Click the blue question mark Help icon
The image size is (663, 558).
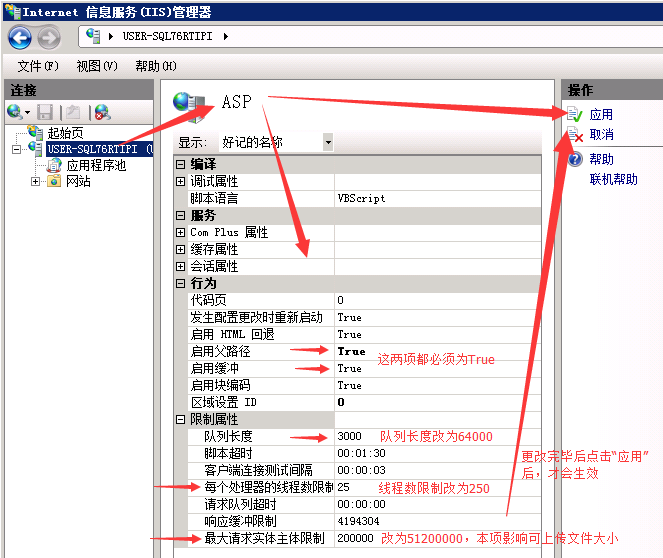pos(575,159)
